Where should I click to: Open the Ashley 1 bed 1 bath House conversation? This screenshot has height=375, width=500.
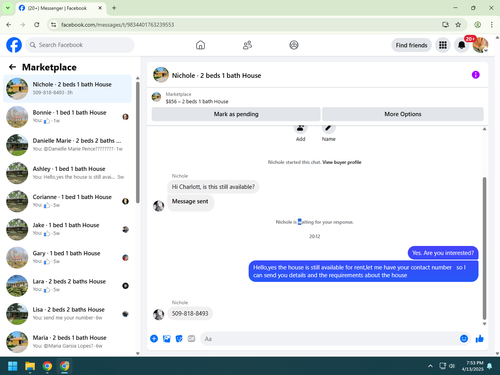[x=67, y=173]
